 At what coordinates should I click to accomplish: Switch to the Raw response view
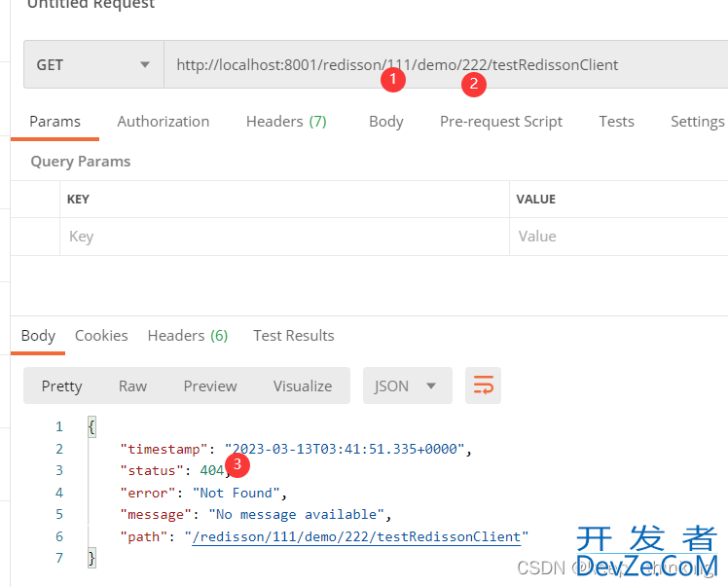tap(132, 385)
